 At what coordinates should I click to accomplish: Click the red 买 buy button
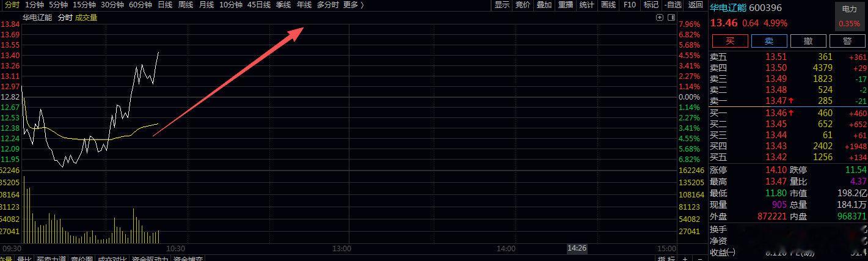coord(729,41)
